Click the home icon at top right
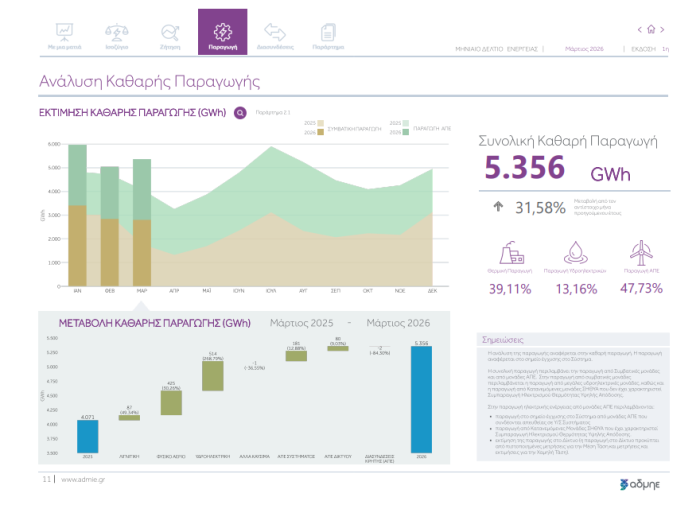 click(x=652, y=29)
